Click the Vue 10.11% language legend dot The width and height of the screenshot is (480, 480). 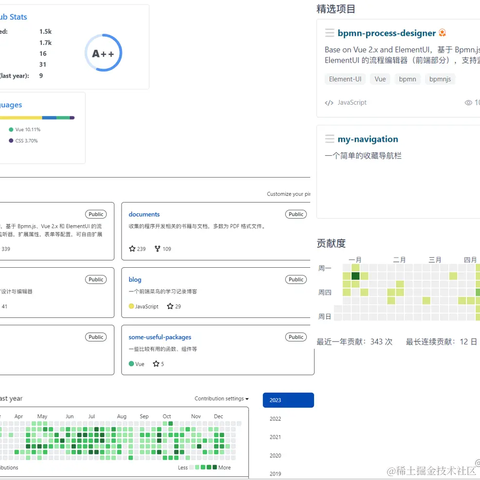(11, 130)
